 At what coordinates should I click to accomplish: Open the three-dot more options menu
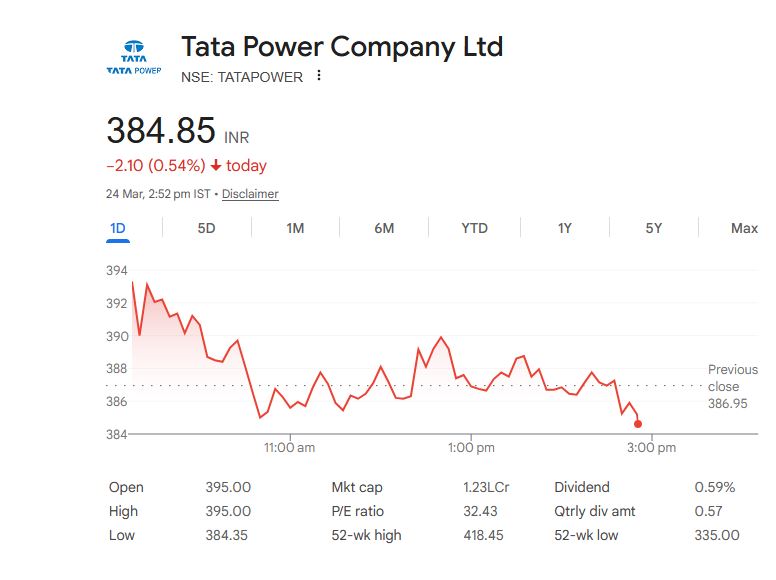tap(319, 76)
